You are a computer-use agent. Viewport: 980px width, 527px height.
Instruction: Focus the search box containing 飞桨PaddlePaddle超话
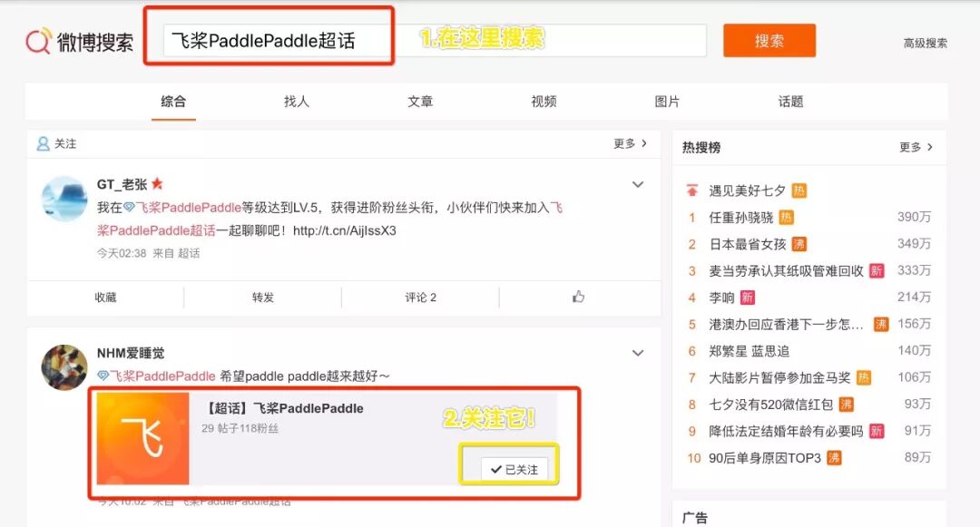pyautogui.click(x=435, y=41)
